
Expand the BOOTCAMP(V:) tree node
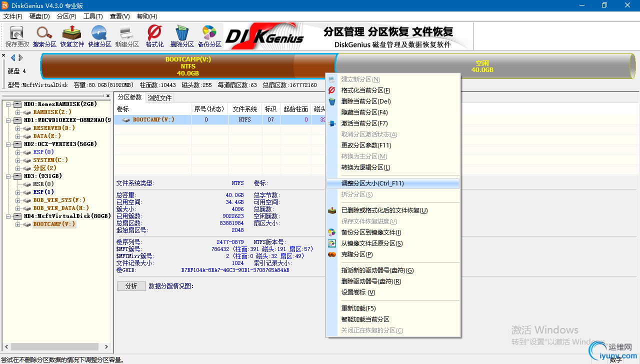click(x=17, y=224)
